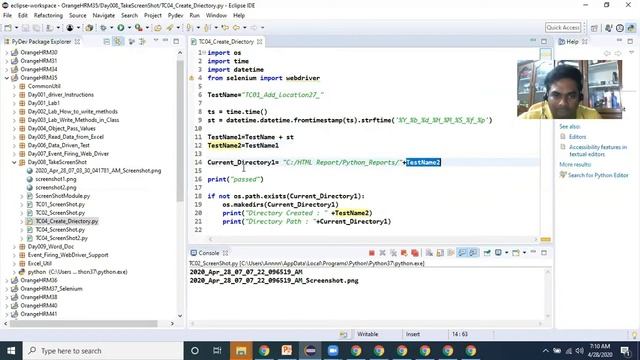Click the Remove Launch icon in Console
Screen dimensions: 640x360
(382, 253)
